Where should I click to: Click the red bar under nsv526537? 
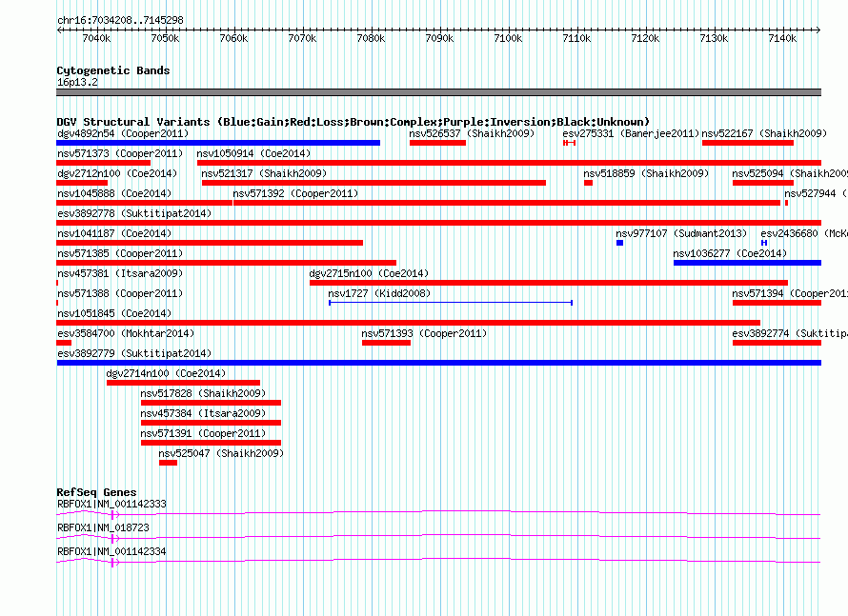437,143
